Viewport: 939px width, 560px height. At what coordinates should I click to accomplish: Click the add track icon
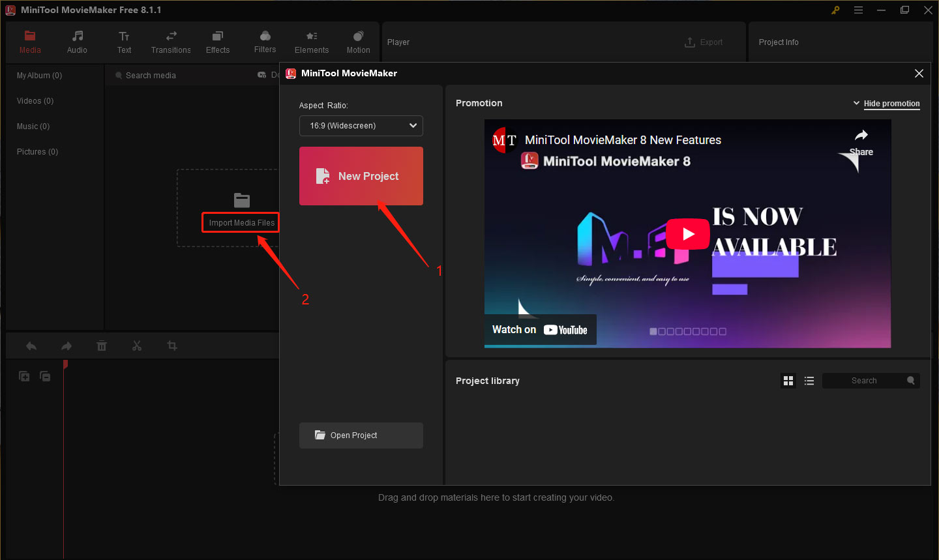click(x=24, y=376)
